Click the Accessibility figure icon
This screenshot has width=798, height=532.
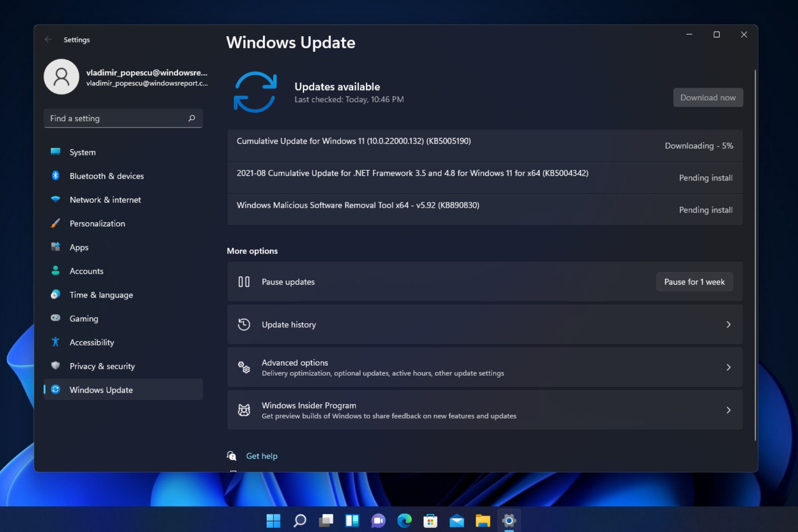(55, 342)
